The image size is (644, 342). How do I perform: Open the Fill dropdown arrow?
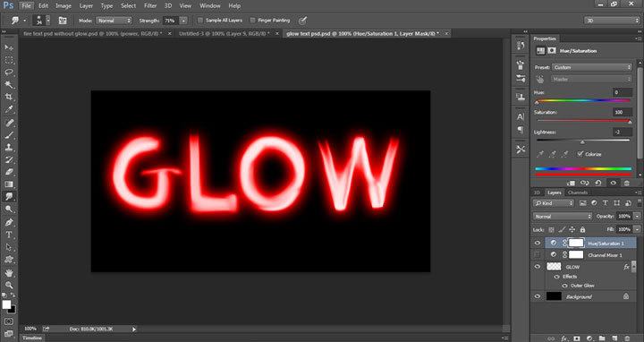[637, 229]
